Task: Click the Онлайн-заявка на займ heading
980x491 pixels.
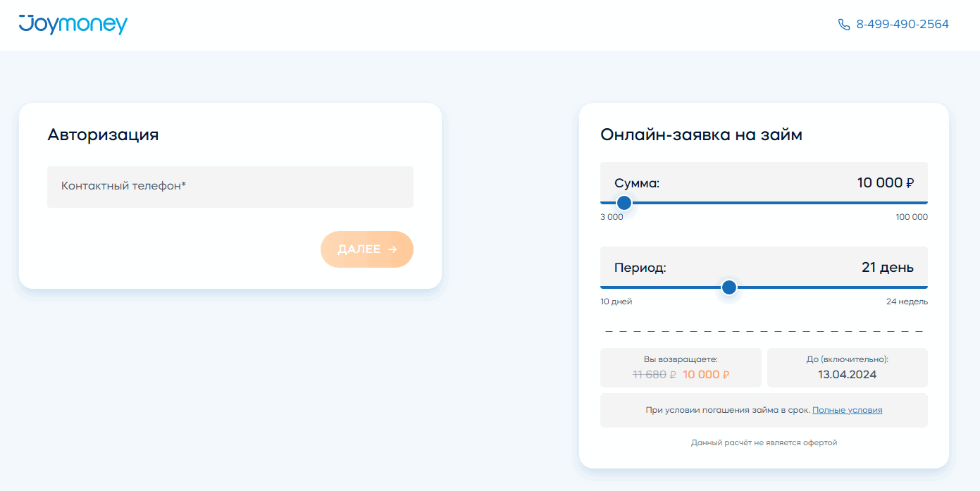Action: pyautogui.click(x=701, y=135)
